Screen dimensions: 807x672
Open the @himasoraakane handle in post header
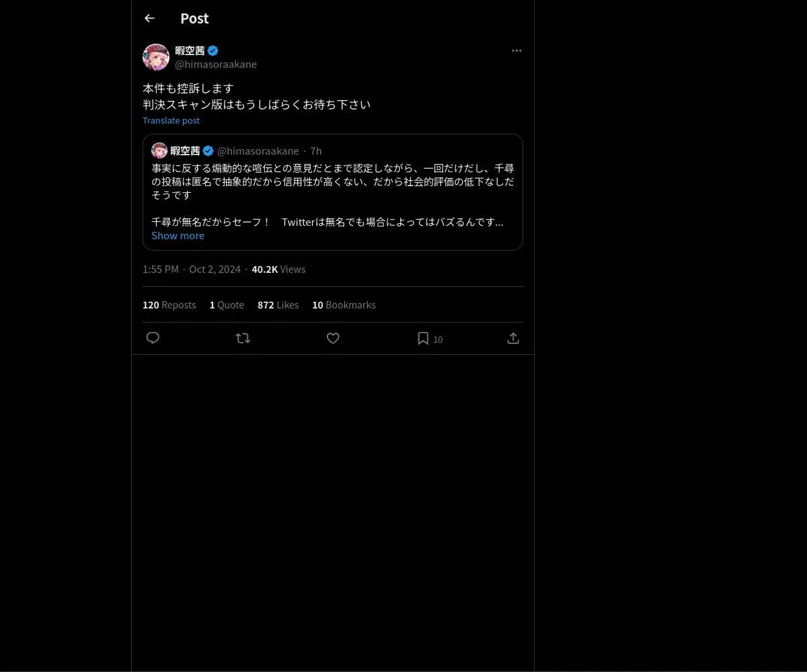[216, 64]
